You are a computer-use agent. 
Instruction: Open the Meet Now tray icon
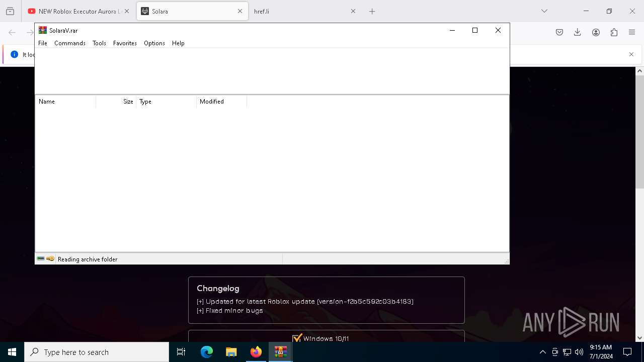[555, 352]
